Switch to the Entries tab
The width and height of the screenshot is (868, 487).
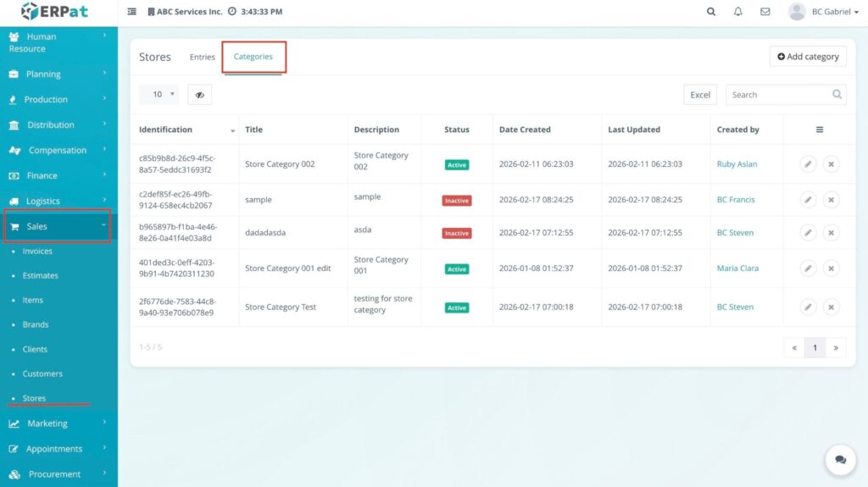[x=203, y=57]
